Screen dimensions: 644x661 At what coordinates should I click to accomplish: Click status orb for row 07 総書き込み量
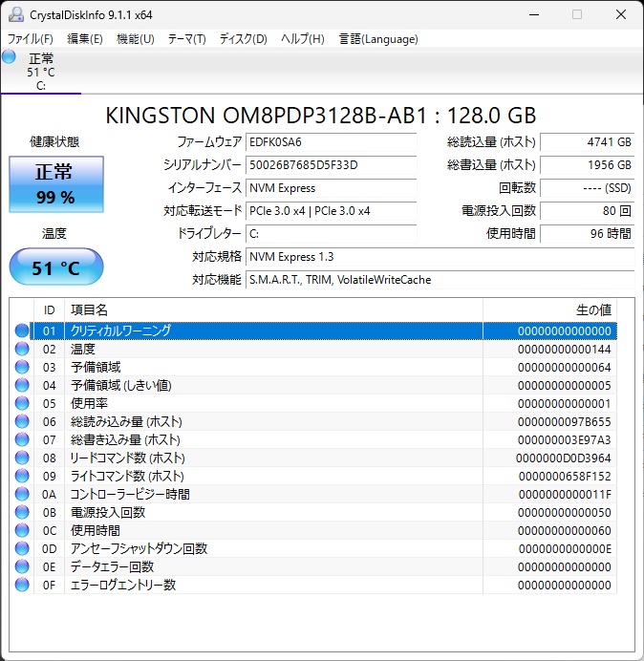pos(22,439)
